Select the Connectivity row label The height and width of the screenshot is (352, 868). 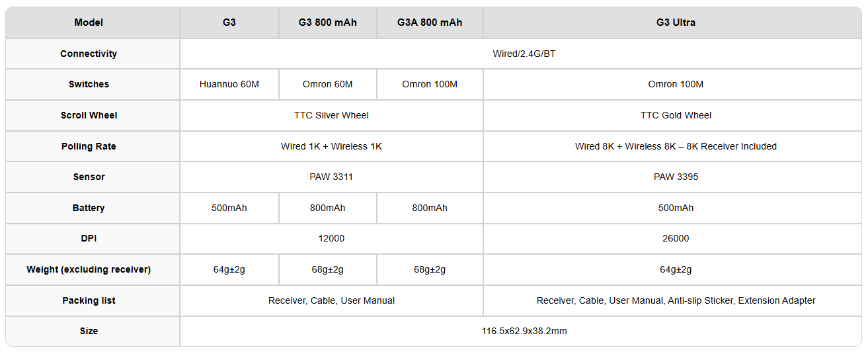[89, 54]
